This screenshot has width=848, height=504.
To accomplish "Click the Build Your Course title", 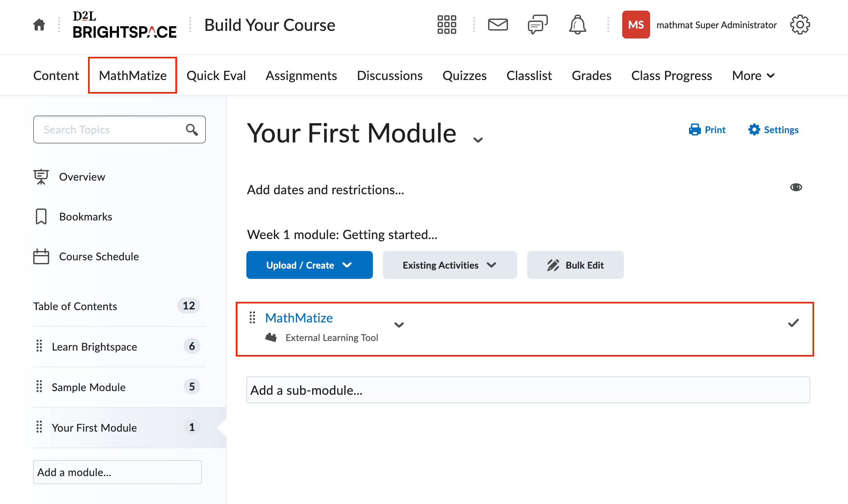I will coord(270,25).
